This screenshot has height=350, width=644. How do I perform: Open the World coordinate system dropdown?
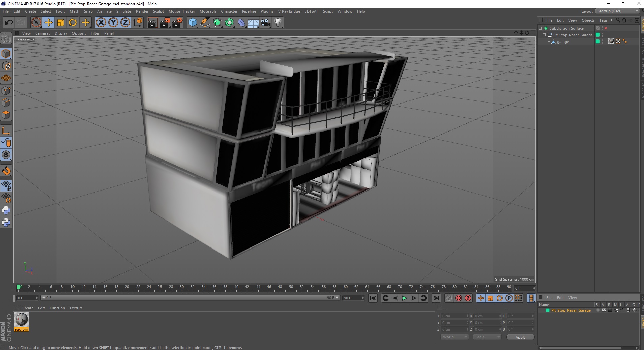[x=454, y=337]
